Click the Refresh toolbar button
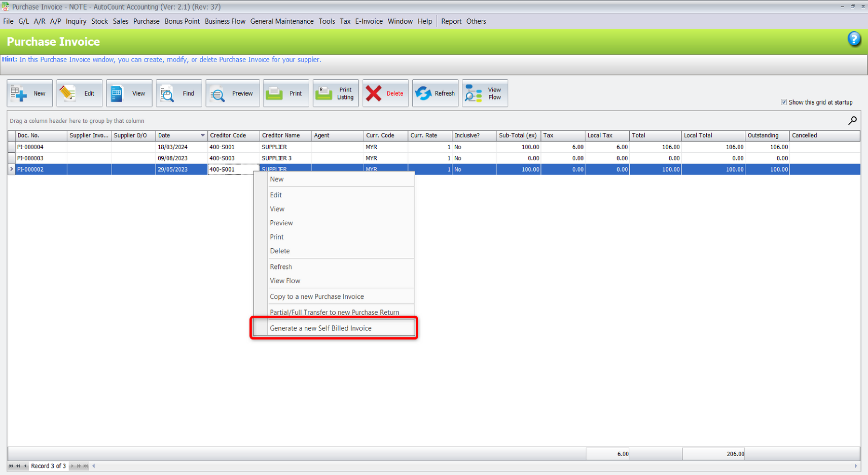The image size is (868, 475). coord(435,93)
